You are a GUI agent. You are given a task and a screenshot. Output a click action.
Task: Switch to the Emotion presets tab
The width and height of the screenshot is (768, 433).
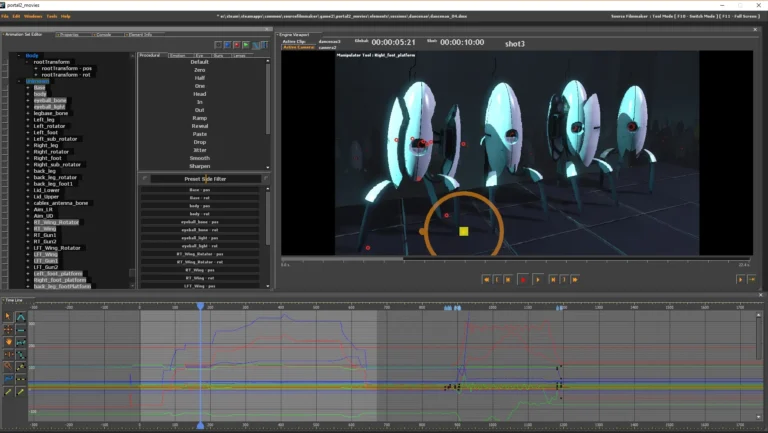[x=177, y=55]
